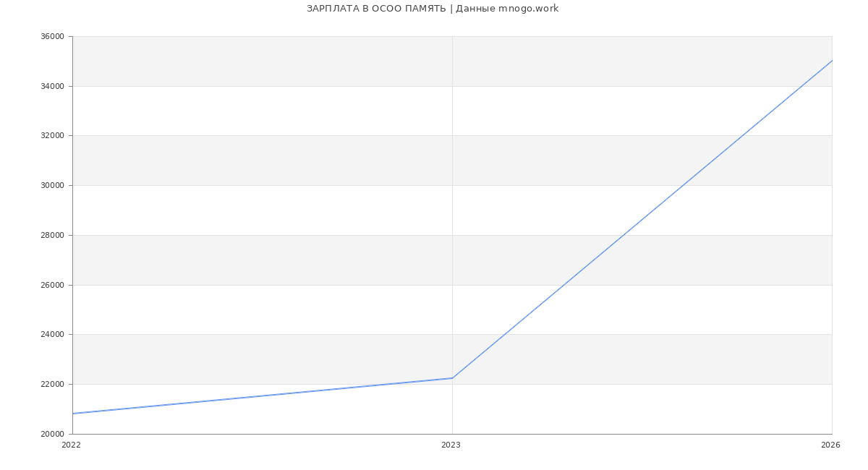Image resolution: width=868 pixels, height=470 pixels.
Task: Click the y-axis label 32000
Action: (x=53, y=136)
